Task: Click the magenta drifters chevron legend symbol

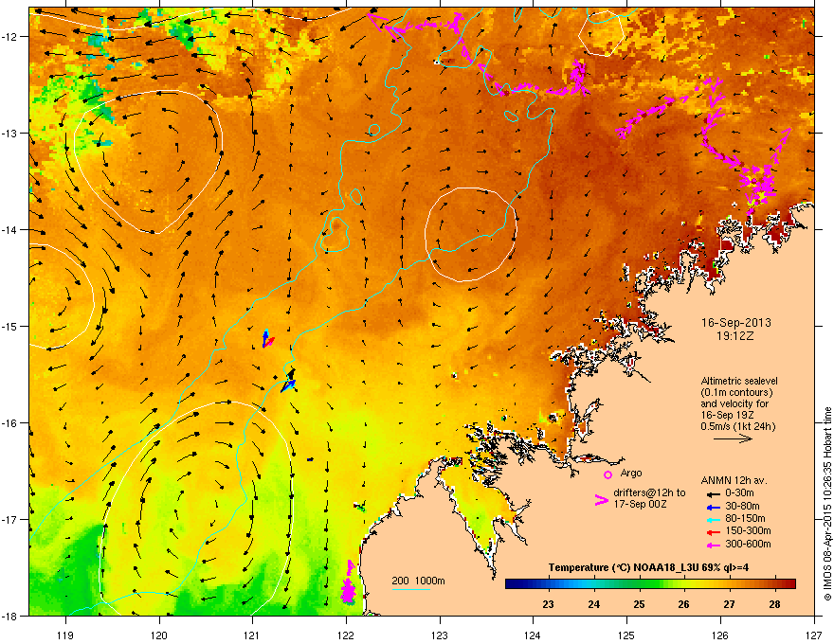Action: click(x=601, y=500)
